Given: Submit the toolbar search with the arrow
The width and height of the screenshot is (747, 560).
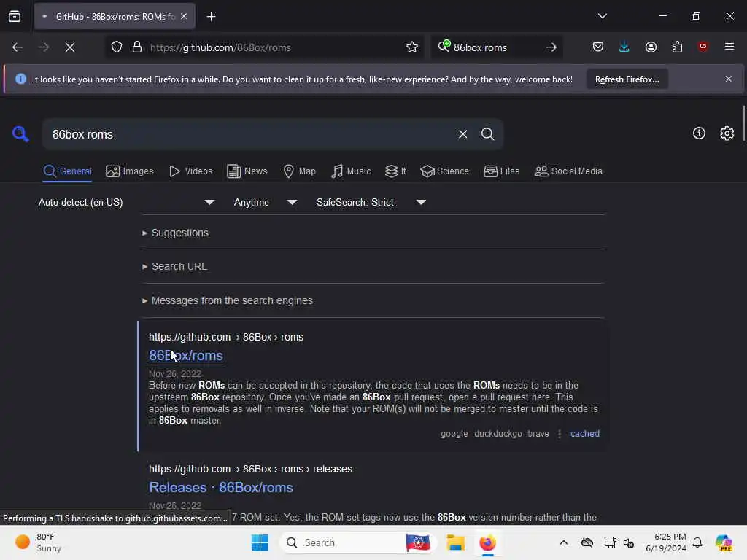Looking at the screenshot, I should 551,47.
